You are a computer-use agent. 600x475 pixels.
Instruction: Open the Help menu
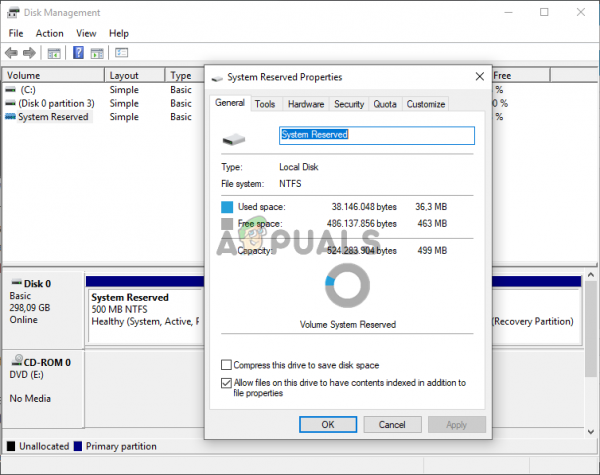coord(119,33)
